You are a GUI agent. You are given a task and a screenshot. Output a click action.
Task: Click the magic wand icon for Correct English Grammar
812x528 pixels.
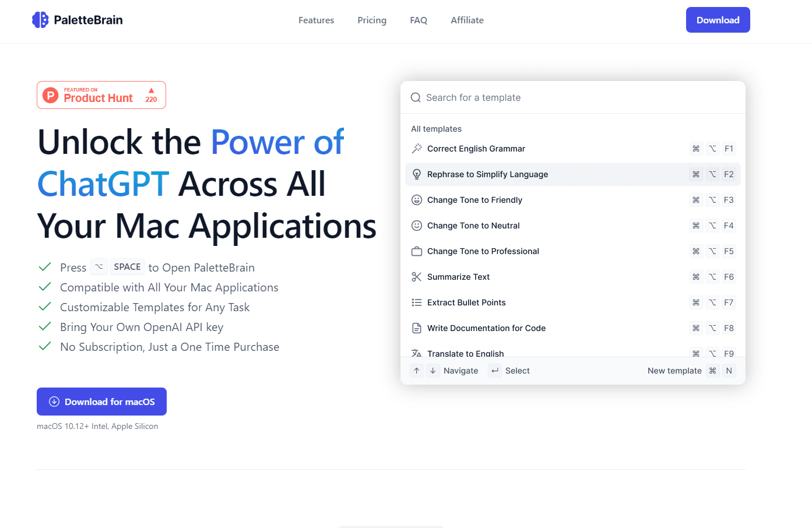click(417, 149)
